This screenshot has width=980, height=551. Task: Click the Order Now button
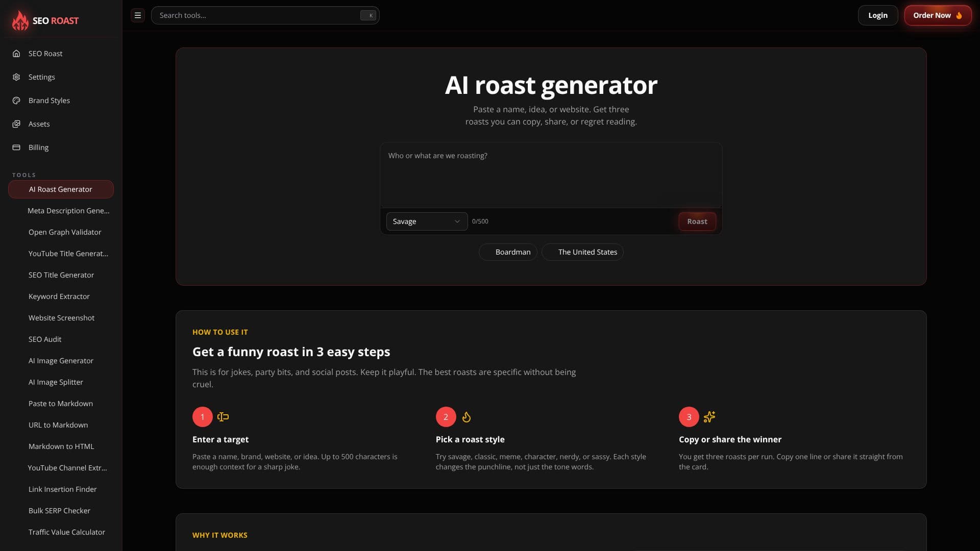(938, 15)
